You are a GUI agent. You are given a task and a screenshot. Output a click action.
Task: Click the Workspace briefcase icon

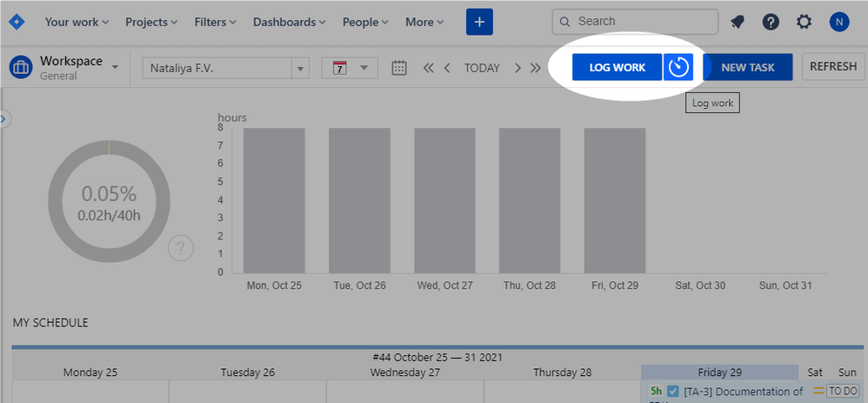click(x=21, y=68)
